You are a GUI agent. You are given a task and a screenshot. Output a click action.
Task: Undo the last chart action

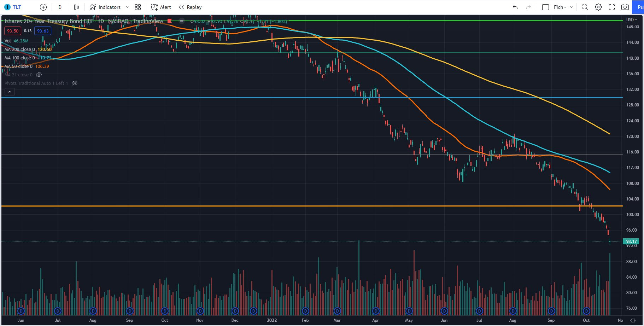point(515,7)
